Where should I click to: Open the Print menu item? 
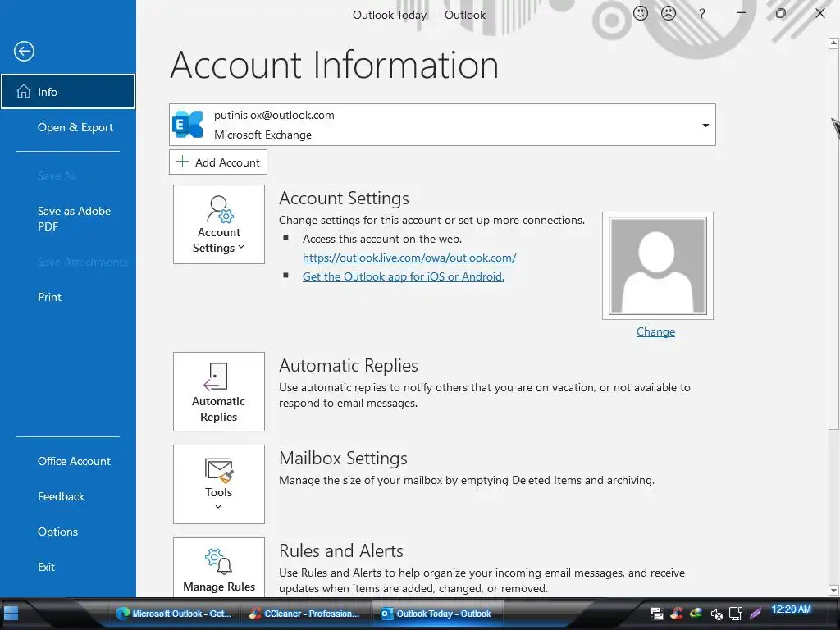pyautogui.click(x=49, y=297)
